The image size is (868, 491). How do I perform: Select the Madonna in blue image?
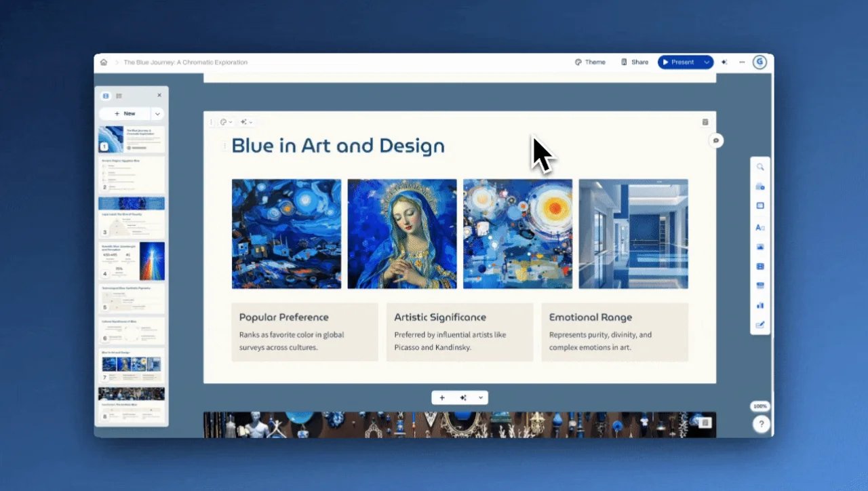(x=402, y=234)
